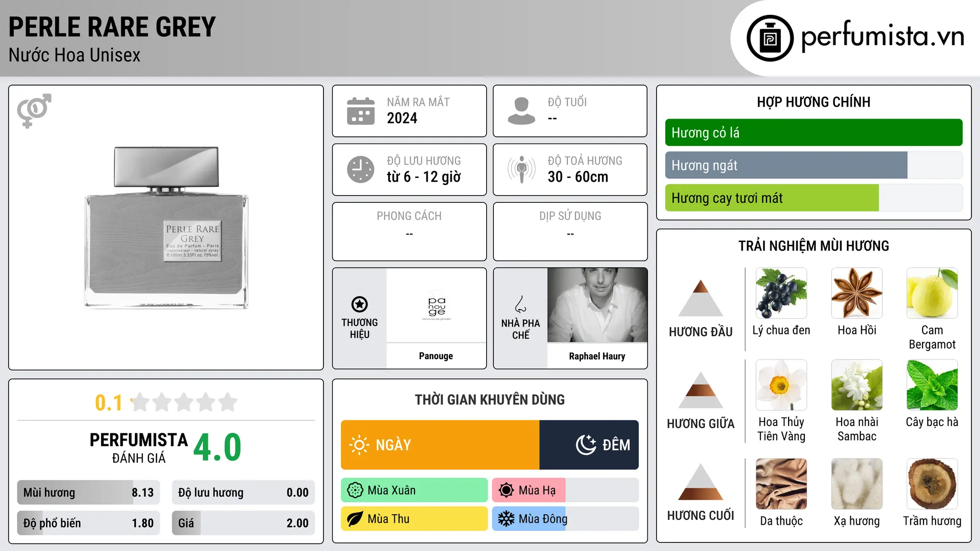The width and height of the screenshot is (980, 551).
Task: Click the sillage value 30 - 60cm
Action: point(578,177)
